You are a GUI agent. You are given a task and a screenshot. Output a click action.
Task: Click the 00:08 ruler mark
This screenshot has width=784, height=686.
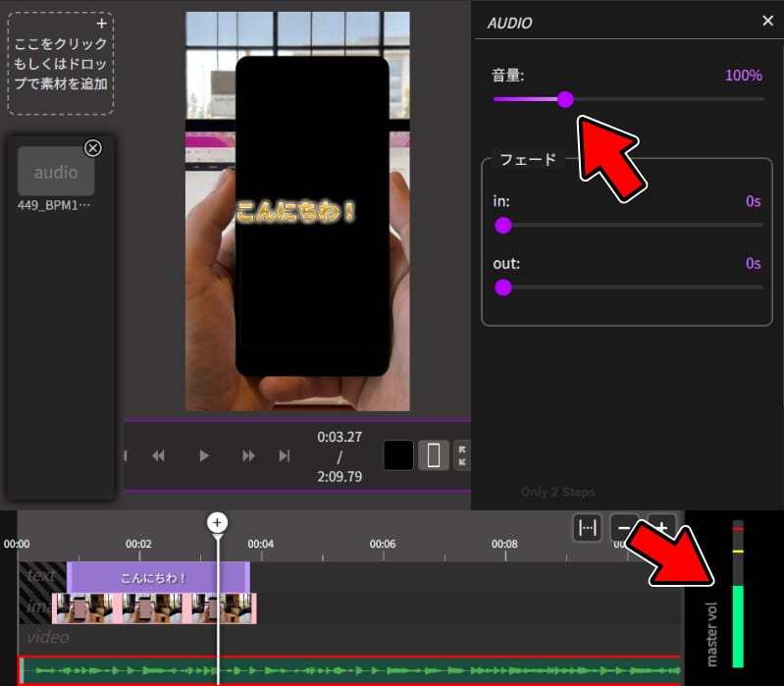coord(504,544)
